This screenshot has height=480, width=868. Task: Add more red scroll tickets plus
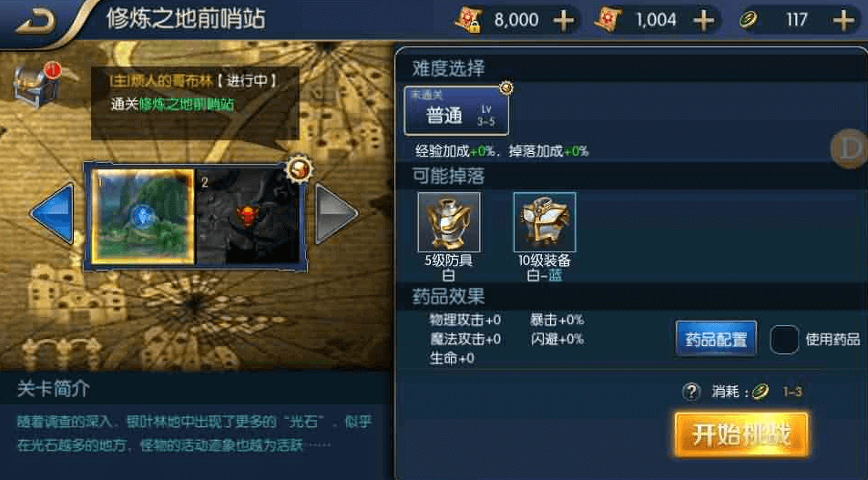click(x=703, y=20)
